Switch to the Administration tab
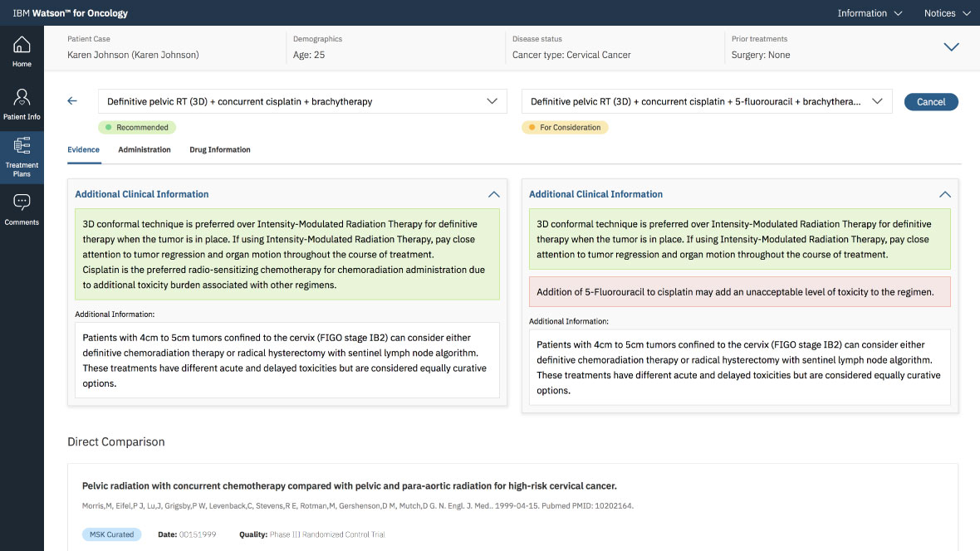The width and height of the screenshot is (980, 551). (145, 150)
